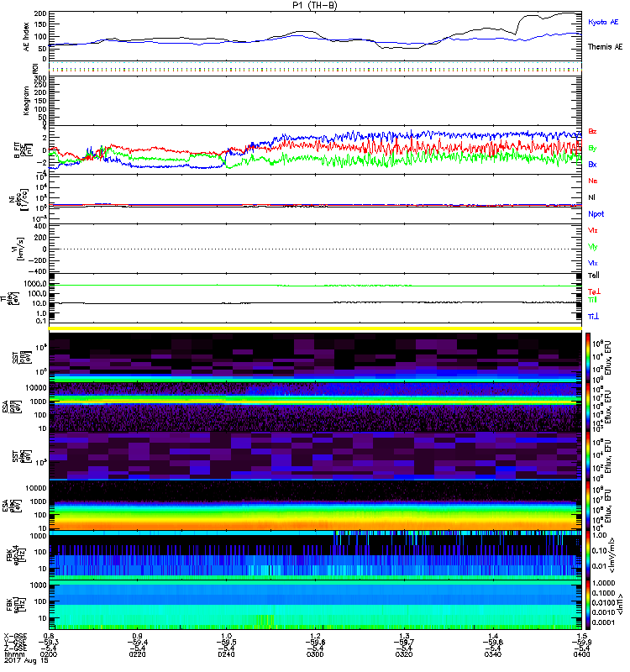
Task: Click the 0340 time tick label
Action: 493,654
